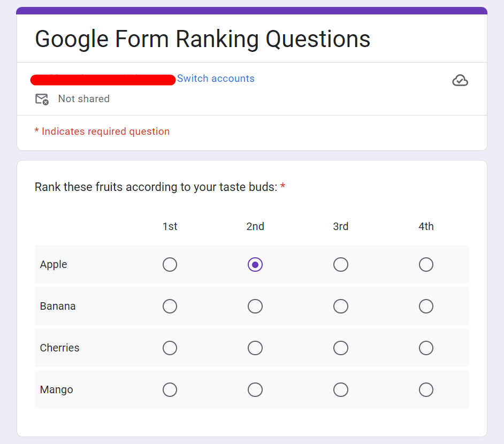Mark Mango as 3rd
This screenshot has height=444, width=504.
pos(341,389)
